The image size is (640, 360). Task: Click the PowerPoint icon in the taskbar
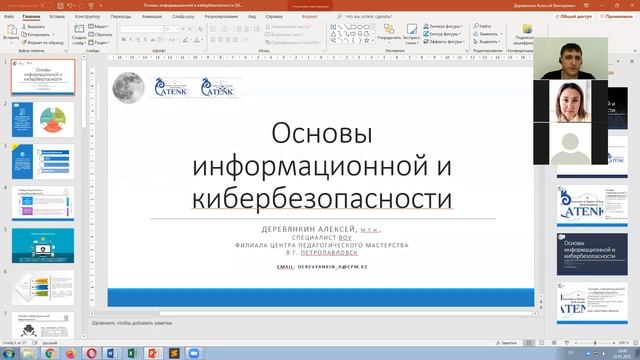click(x=153, y=353)
